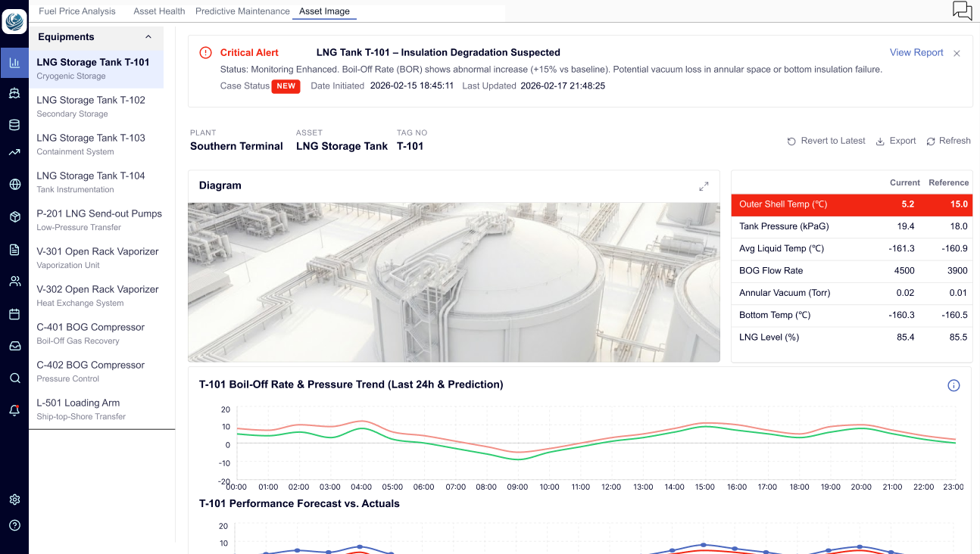Image resolution: width=980 pixels, height=554 pixels.
Task: Click the Export button
Action: point(896,141)
